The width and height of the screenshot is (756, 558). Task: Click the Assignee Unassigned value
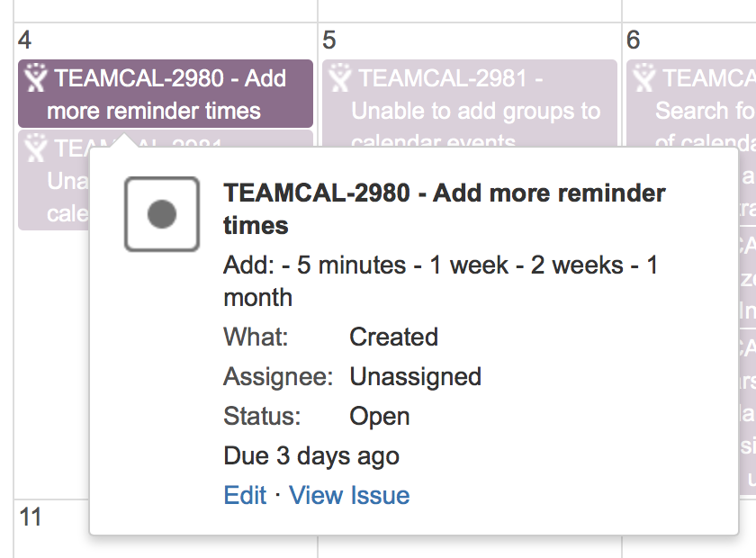click(x=415, y=377)
